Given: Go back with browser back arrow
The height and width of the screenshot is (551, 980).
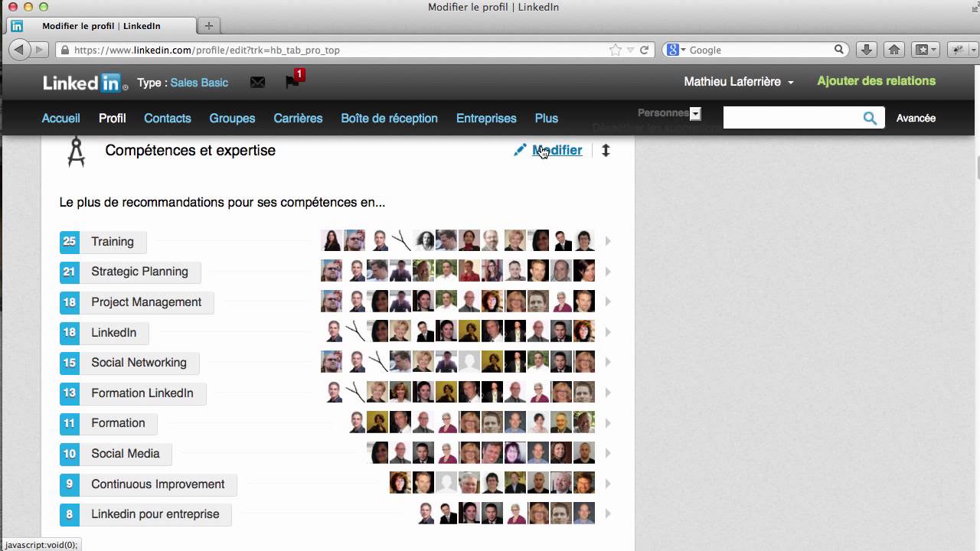Looking at the screenshot, I should (x=19, y=50).
